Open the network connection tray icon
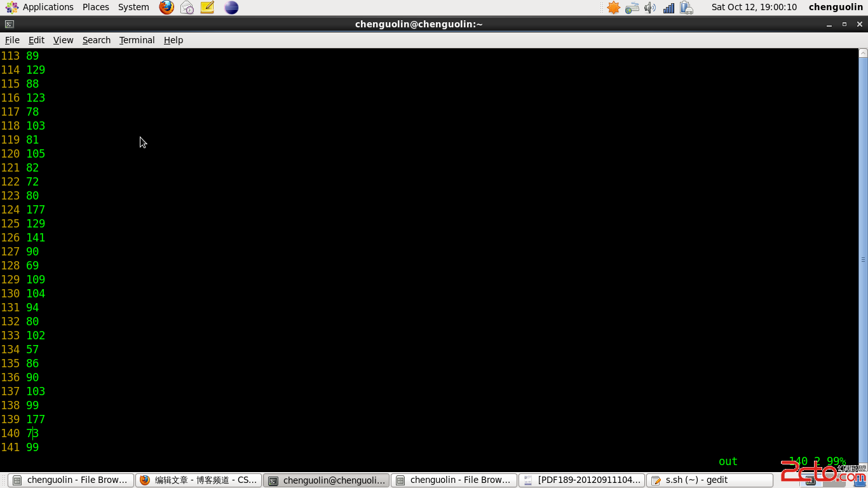Viewport: 868px width, 488px height. 632,8
